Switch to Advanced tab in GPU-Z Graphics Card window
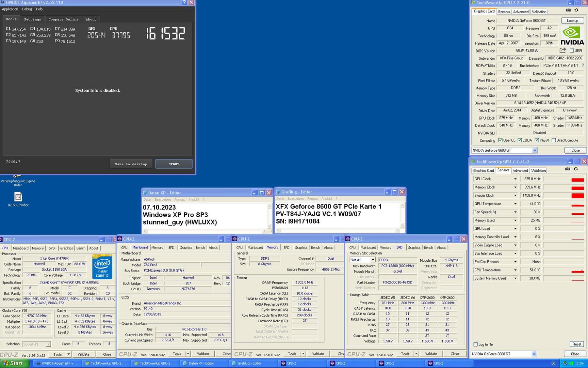 pyautogui.click(x=521, y=12)
